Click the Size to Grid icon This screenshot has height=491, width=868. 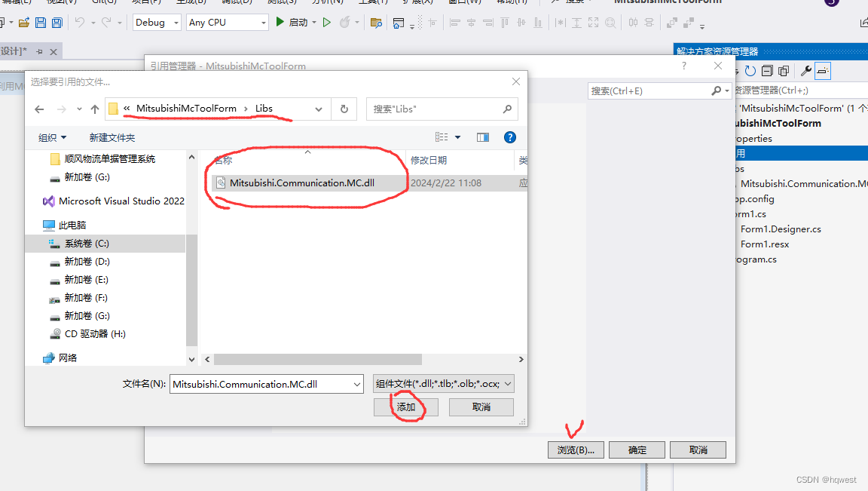610,23
